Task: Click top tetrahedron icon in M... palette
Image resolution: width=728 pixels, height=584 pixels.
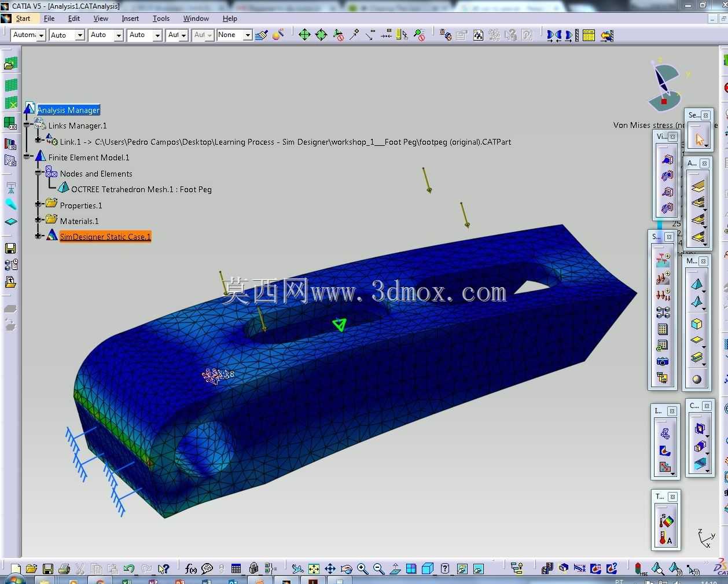Action: [x=697, y=284]
